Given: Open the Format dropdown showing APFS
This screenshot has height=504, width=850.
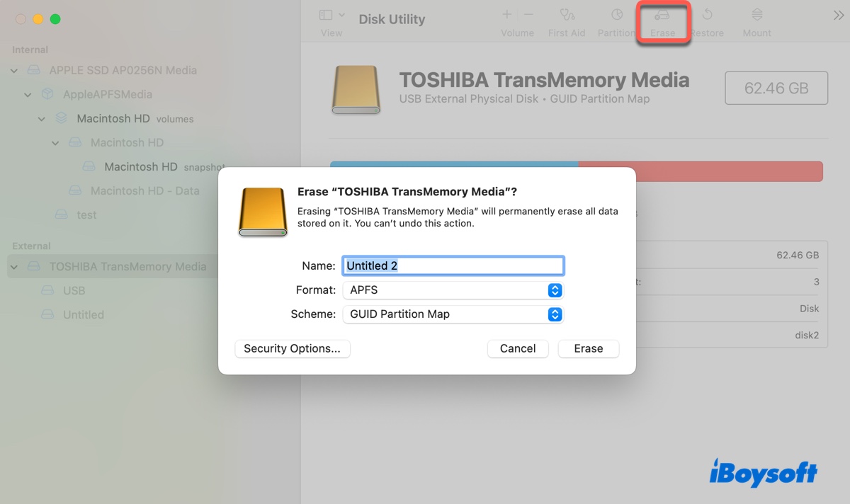Looking at the screenshot, I should 453,290.
